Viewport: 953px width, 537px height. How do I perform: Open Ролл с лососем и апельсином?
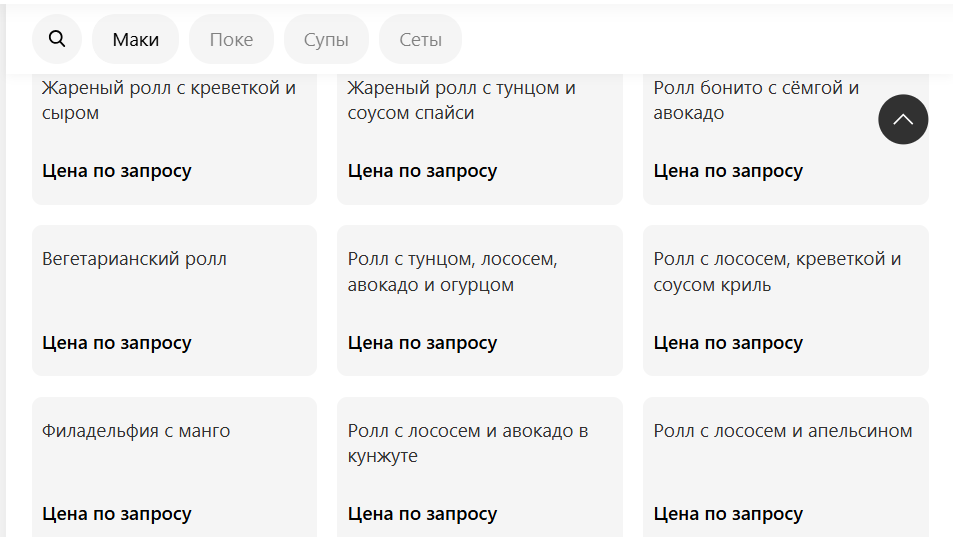(783, 432)
